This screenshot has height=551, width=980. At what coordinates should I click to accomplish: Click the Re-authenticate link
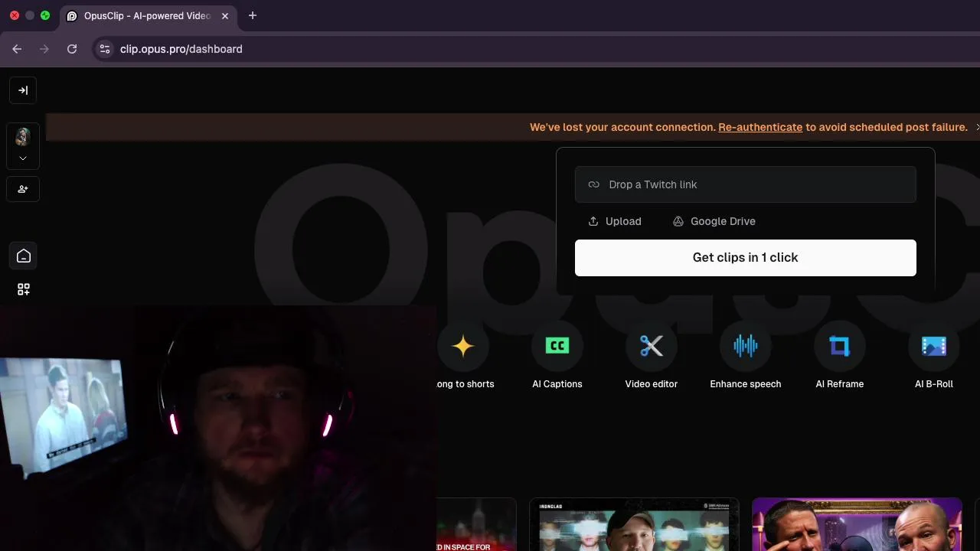coord(760,127)
